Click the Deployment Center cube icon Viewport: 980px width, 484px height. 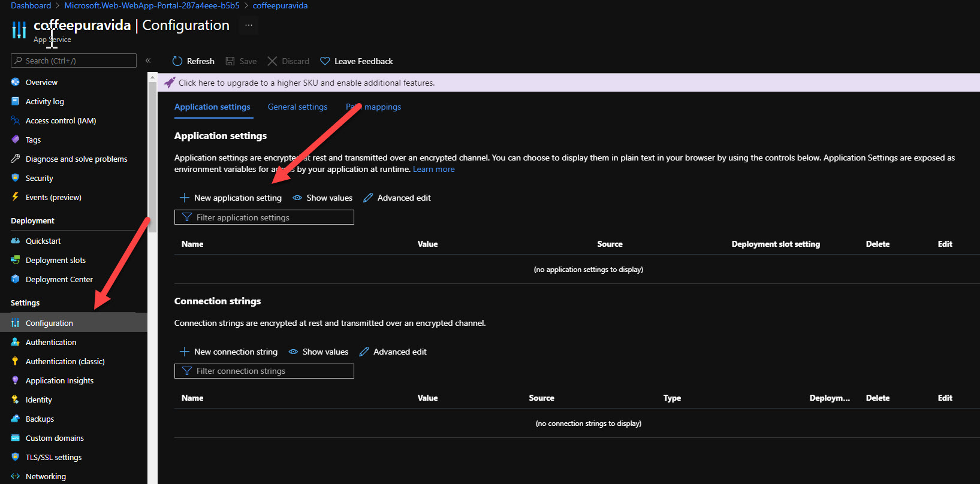coord(16,279)
